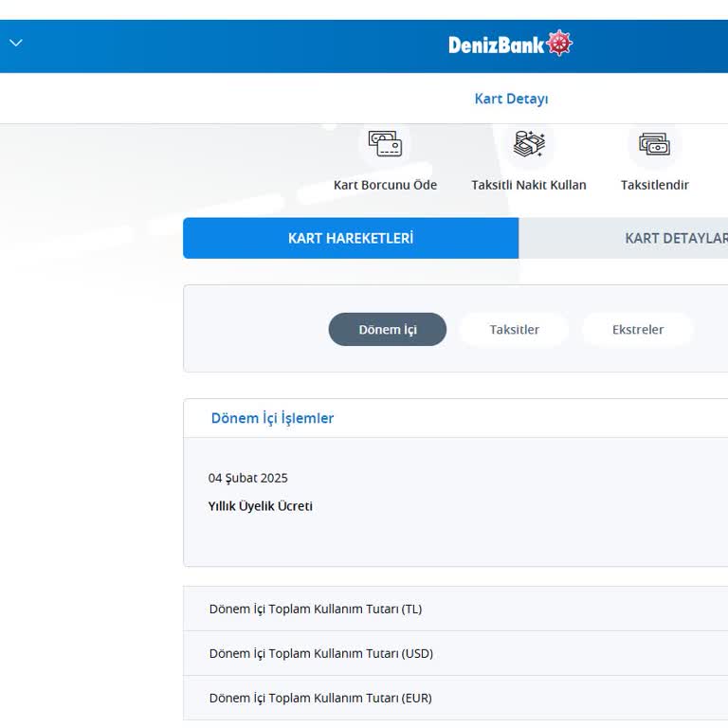Click Dönem İçi Toplam Kullanım Tutarı (TL) row

455,609
